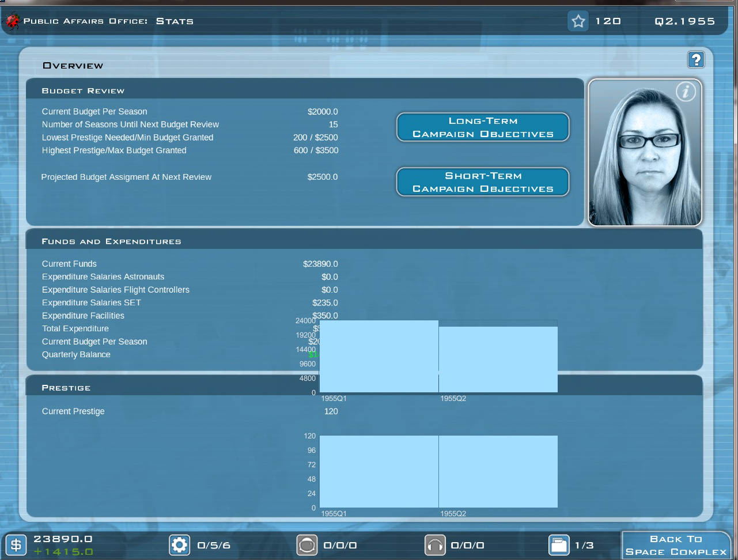Open Short-Term Campaign Objectives
738x560 pixels.
[483, 182]
